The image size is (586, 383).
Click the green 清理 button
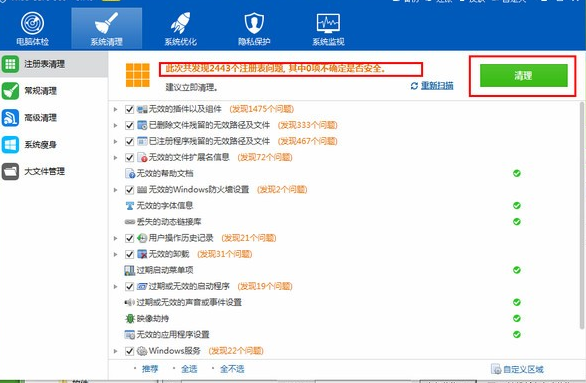[x=524, y=75]
